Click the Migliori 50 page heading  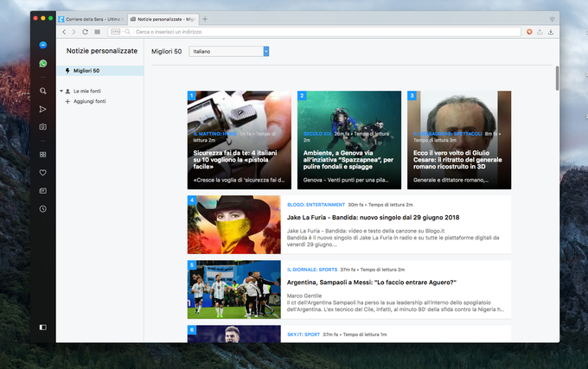(167, 51)
